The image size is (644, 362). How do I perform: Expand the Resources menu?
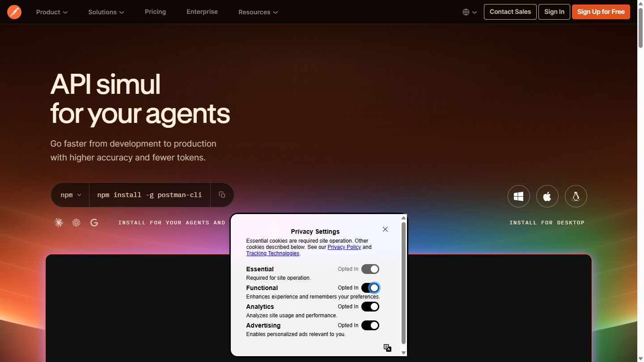258,12
